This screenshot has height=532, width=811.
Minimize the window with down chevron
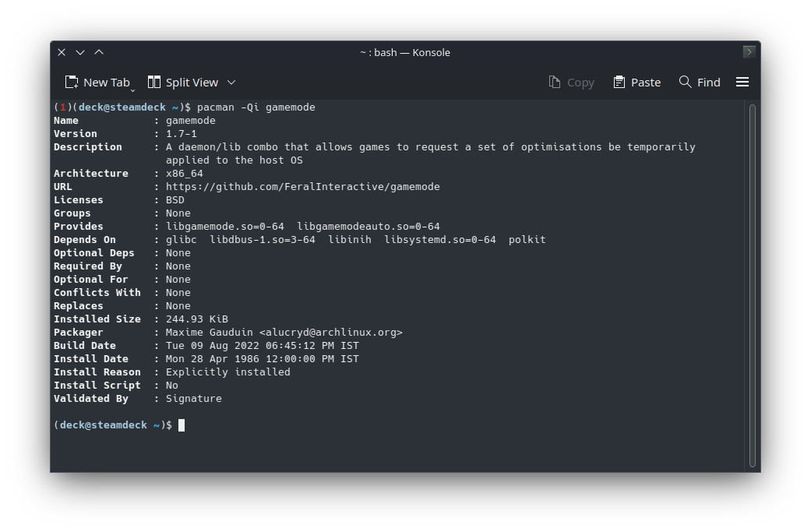pyautogui.click(x=80, y=52)
